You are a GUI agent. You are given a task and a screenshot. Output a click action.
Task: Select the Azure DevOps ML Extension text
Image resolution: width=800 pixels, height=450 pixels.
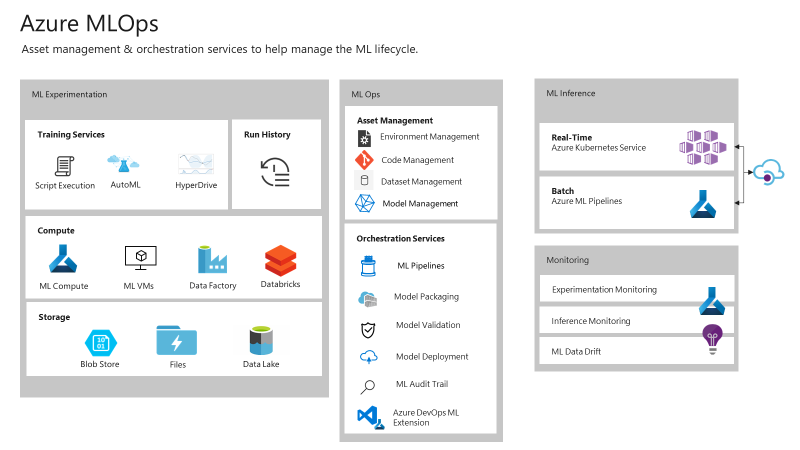426,417
